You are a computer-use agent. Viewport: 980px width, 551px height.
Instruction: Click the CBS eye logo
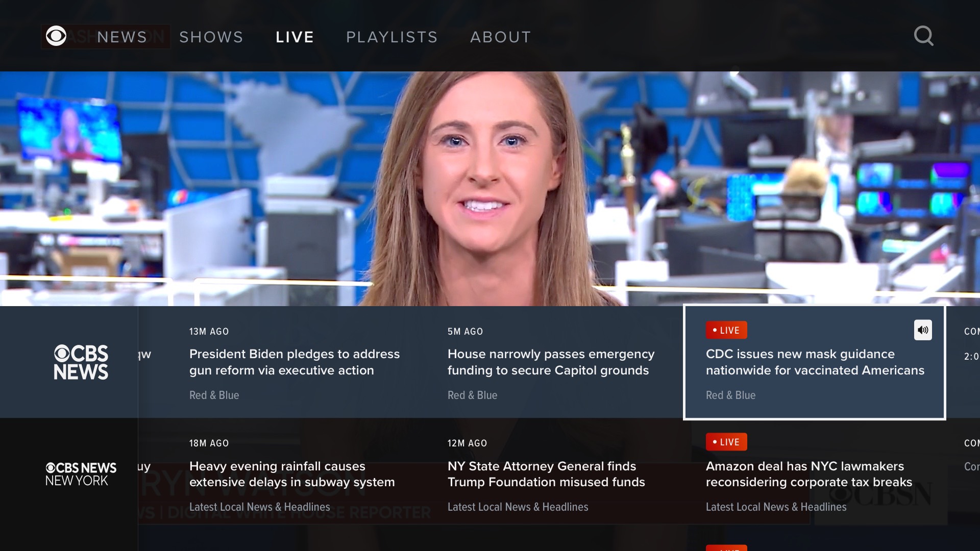pyautogui.click(x=56, y=36)
